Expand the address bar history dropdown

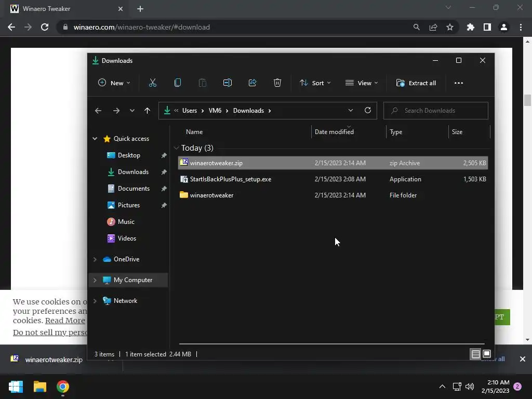(351, 110)
